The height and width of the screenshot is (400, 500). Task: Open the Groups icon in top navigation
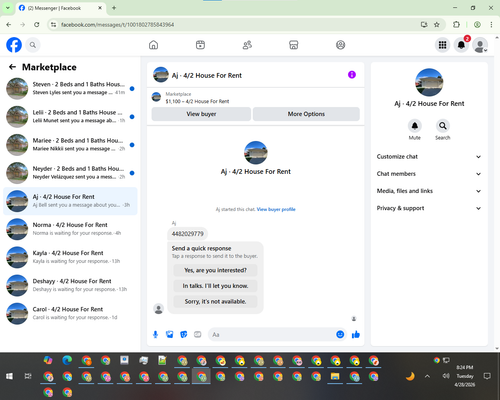tap(340, 45)
